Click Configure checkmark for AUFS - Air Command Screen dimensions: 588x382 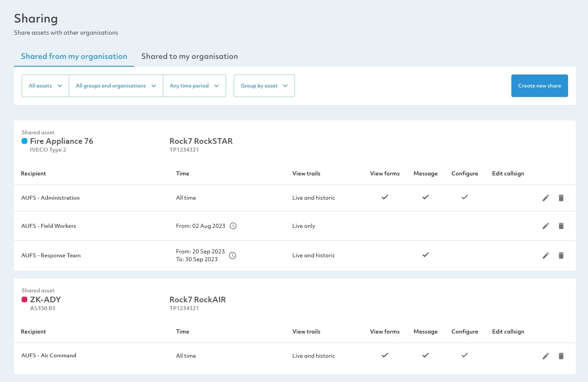tap(465, 355)
